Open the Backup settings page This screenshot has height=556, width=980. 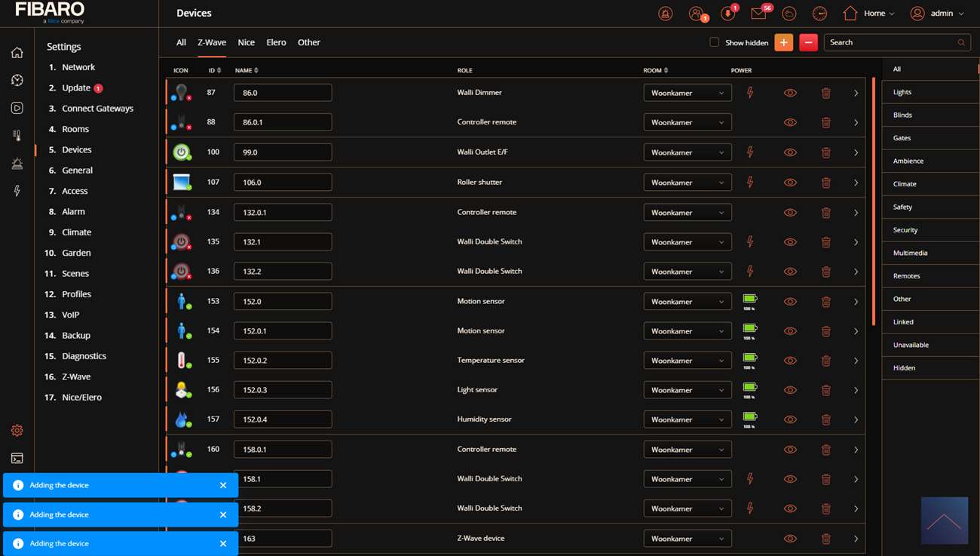76,336
